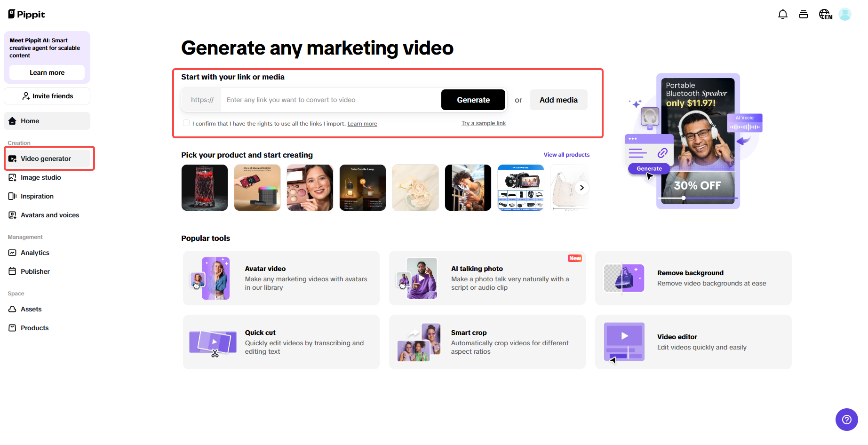Open the profile avatar menu

[x=844, y=14]
